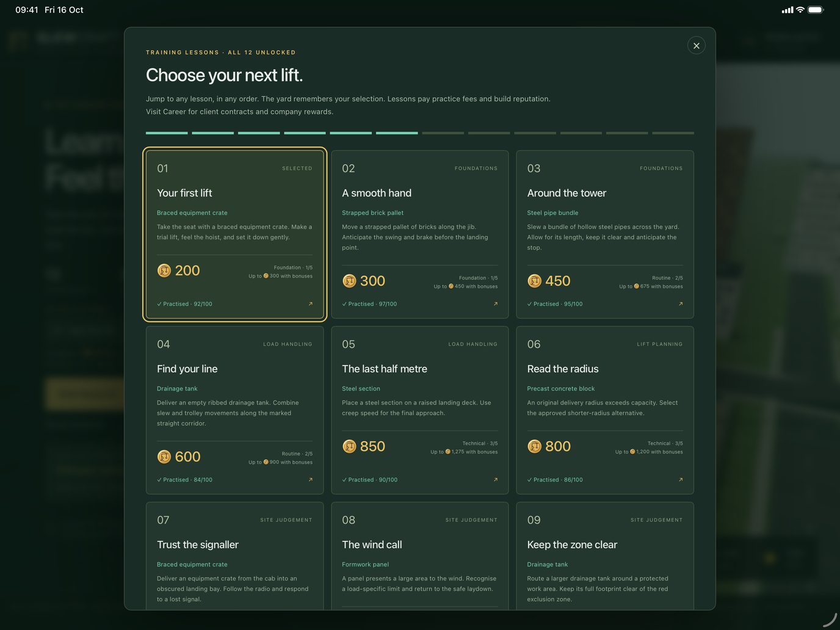Close the training lessons dialog

(697, 46)
